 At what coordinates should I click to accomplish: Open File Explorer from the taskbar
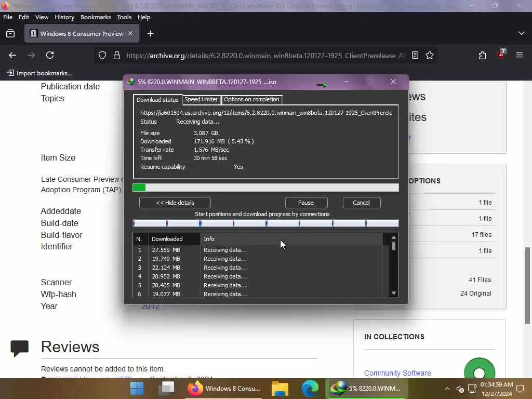(x=280, y=389)
